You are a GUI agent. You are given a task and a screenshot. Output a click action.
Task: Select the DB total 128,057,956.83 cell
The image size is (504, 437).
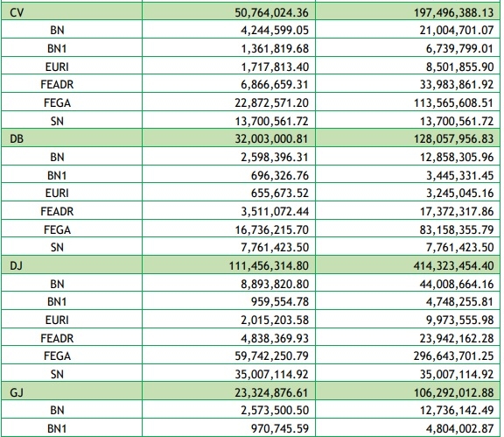[409, 138]
